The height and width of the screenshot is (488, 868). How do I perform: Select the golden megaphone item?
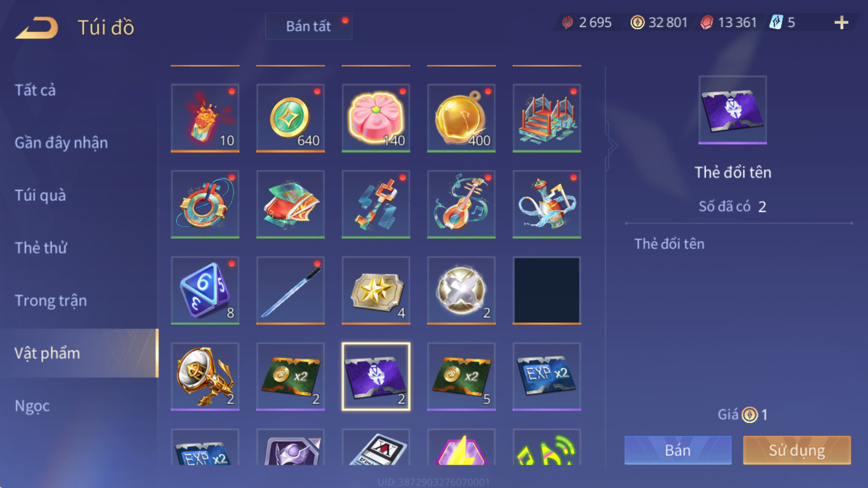205,376
